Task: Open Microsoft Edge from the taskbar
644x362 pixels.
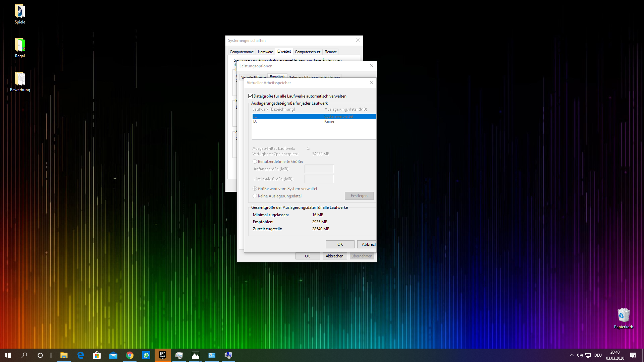Action: coord(80,355)
